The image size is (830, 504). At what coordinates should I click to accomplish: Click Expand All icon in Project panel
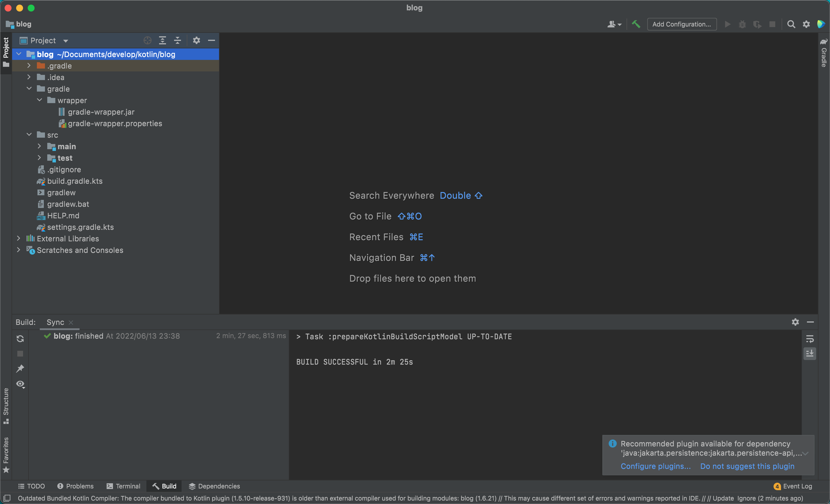coord(162,40)
